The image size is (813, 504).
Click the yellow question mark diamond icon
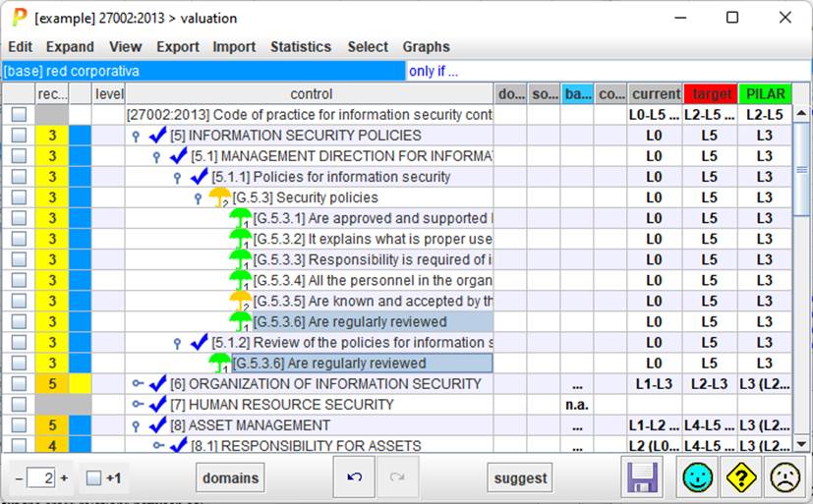coord(741,477)
